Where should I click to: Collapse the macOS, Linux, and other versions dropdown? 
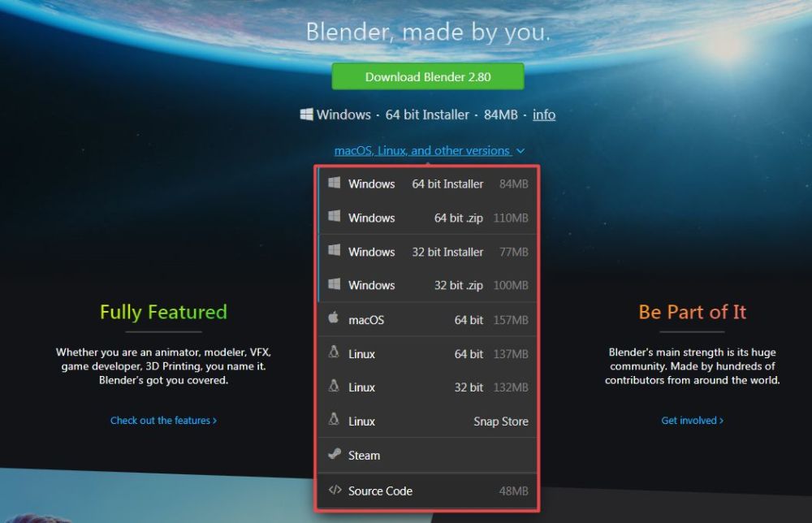[430, 151]
